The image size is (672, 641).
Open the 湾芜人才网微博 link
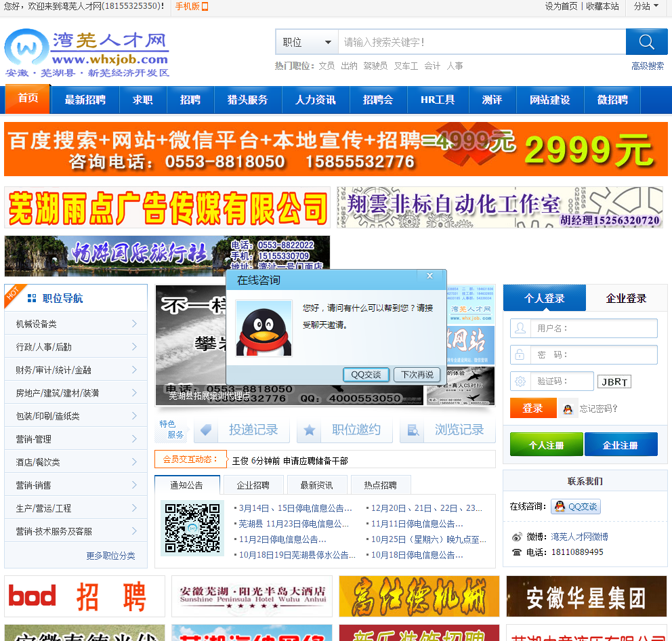579,537
